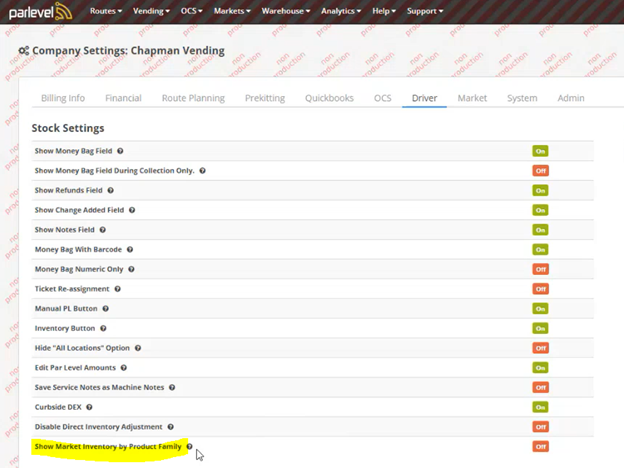Enable Ticket Re-assignment switch
The height and width of the screenshot is (468, 624).
coord(540,289)
